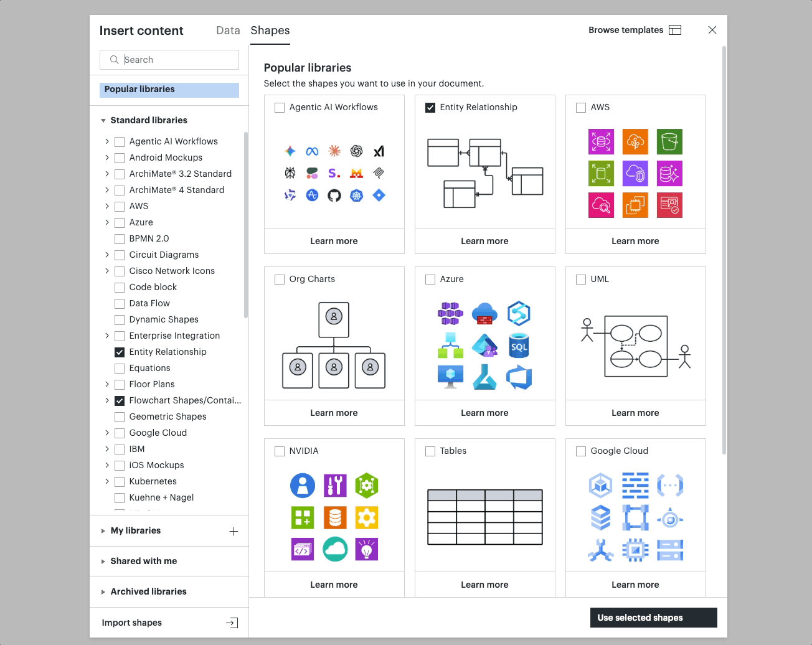Click the Import shapes arrow icon

(232, 623)
